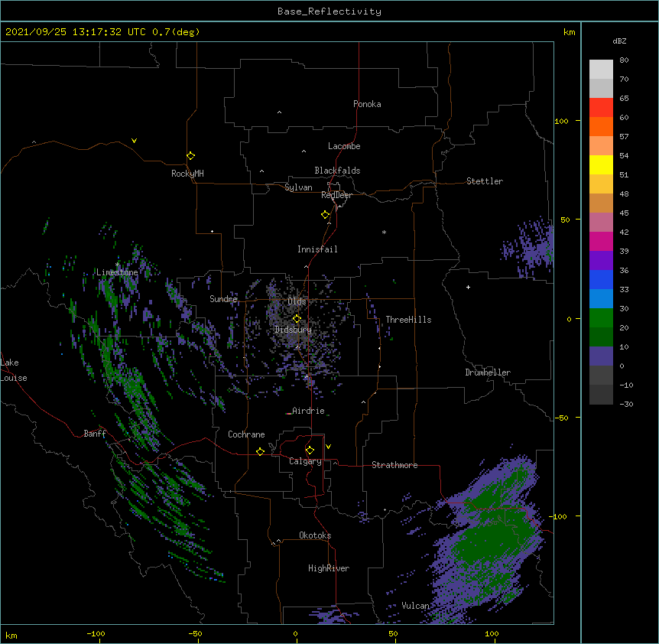Screen dimensions: 659x644
Task: Click the Banff town label
Action: [95, 434]
